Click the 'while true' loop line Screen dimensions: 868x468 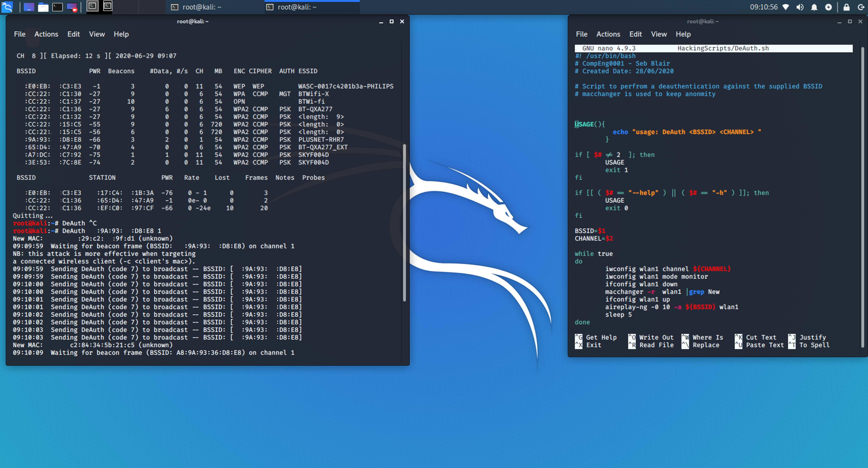tap(594, 254)
